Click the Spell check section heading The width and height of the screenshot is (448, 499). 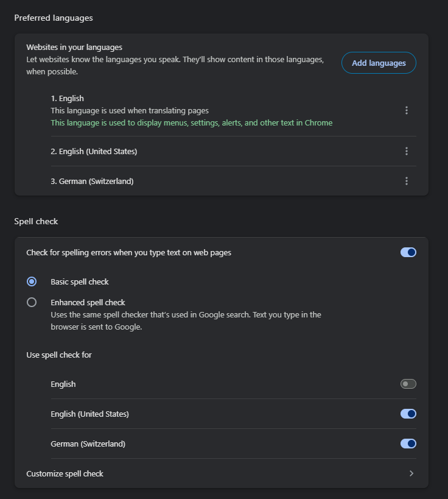click(36, 222)
